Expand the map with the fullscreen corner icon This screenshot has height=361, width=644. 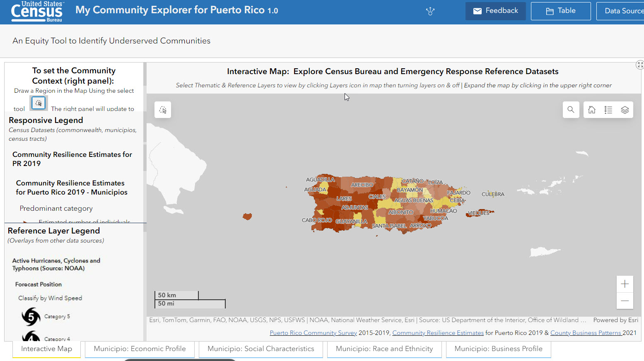click(x=640, y=65)
